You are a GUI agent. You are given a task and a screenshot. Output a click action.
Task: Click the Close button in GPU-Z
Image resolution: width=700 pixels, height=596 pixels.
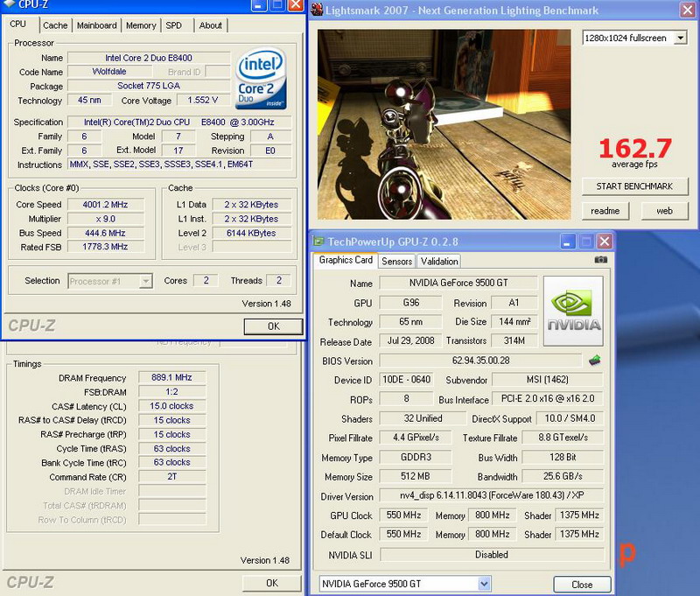point(582,585)
